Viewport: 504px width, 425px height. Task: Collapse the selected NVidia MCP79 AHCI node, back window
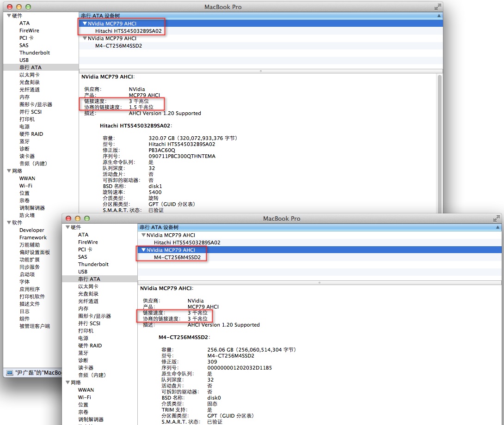click(85, 24)
